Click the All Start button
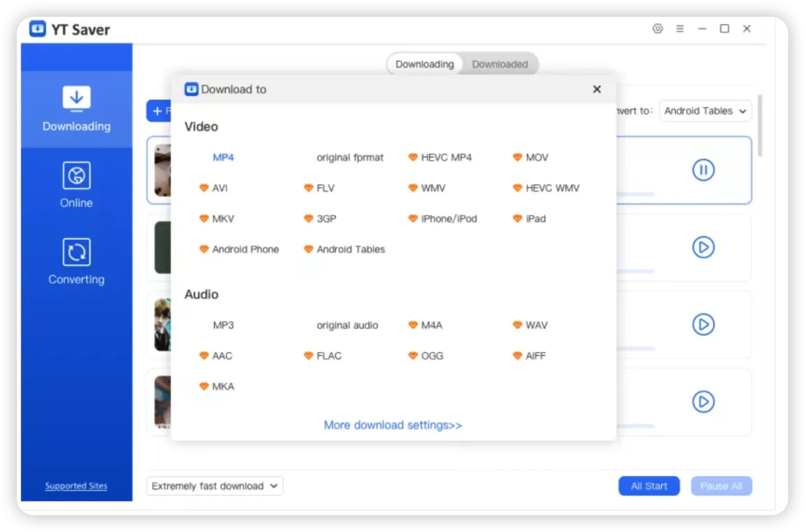This screenshot has width=805, height=532. (649, 486)
